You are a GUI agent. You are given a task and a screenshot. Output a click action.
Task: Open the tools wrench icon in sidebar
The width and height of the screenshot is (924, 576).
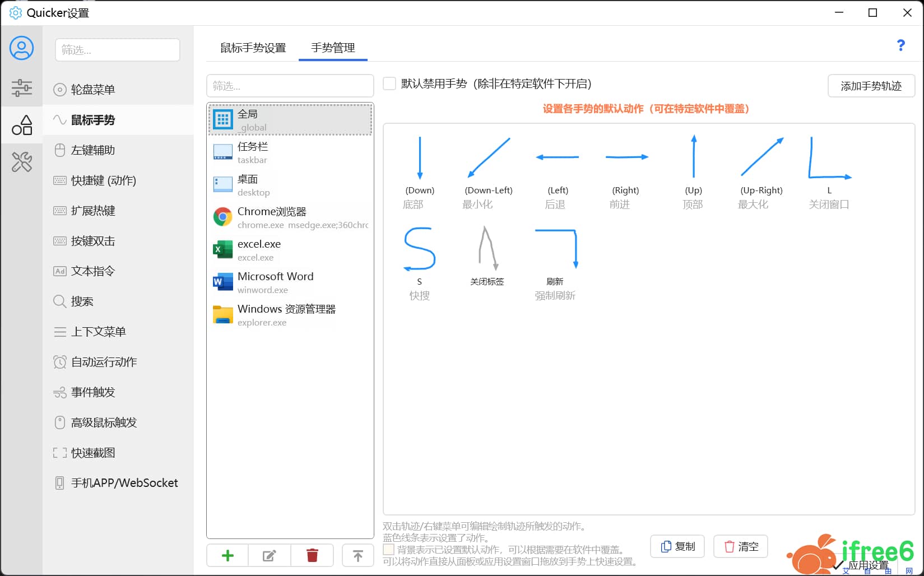[21, 162]
